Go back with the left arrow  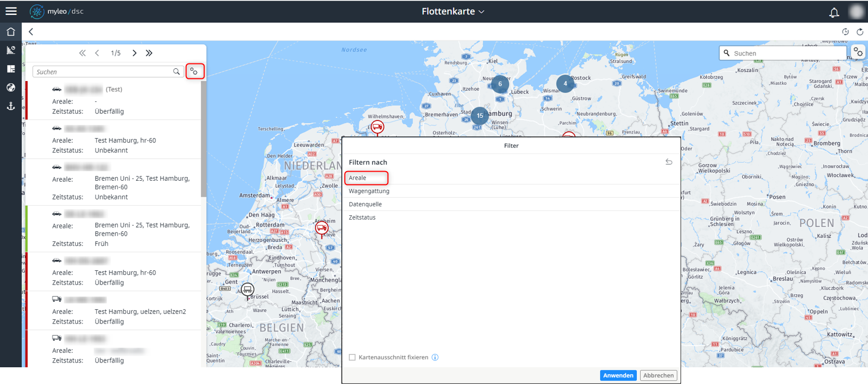31,31
